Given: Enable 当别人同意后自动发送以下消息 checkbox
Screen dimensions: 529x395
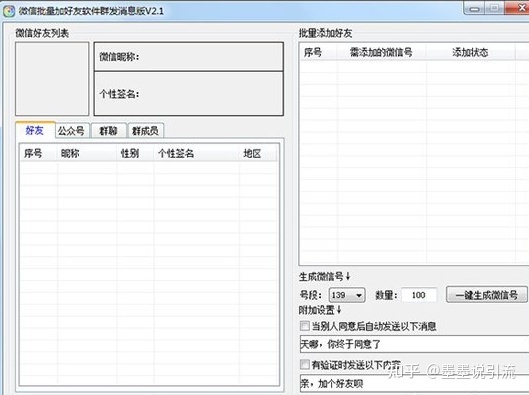Looking at the screenshot, I should tap(305, 326).
